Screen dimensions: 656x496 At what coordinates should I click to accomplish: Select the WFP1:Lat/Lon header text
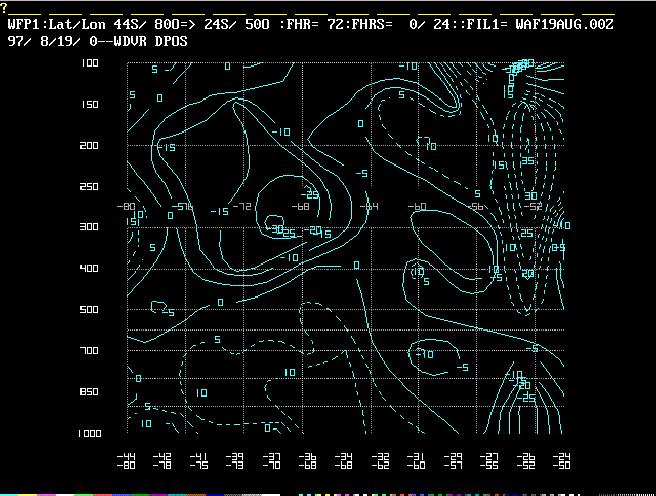tap(56, 24)
